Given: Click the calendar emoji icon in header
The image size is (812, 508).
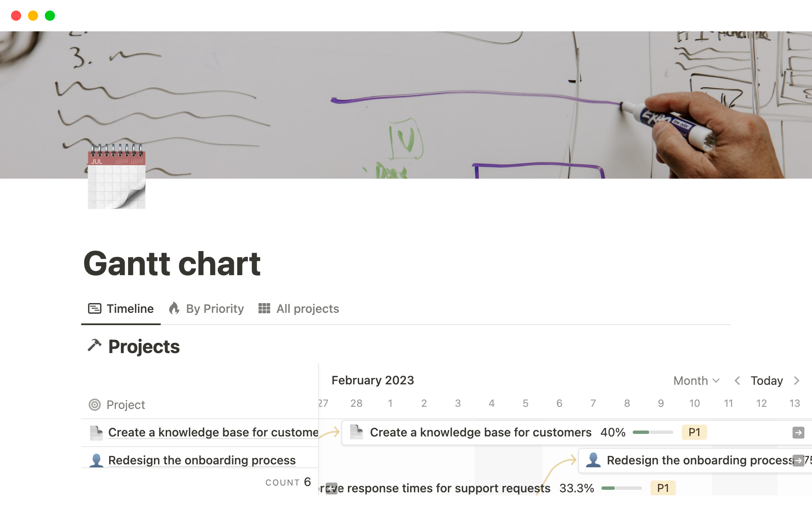Looking at the screenshot, I should (x=114, y=179).
